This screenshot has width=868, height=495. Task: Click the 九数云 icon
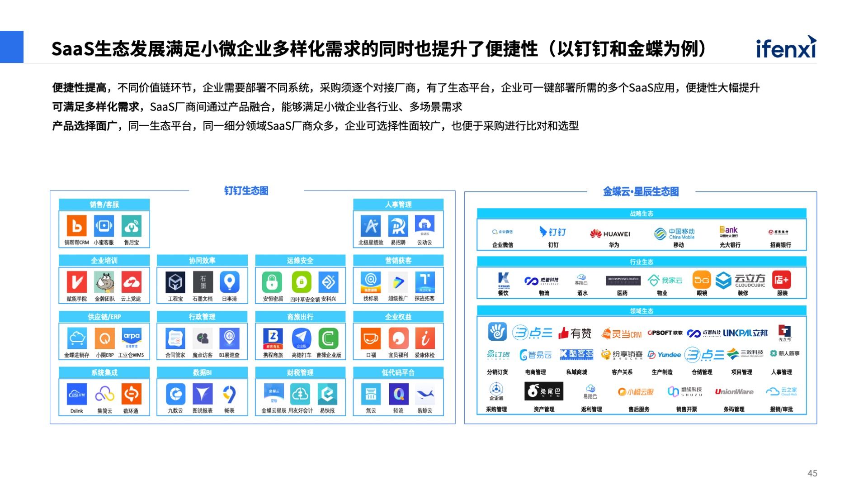click(175, 394)
